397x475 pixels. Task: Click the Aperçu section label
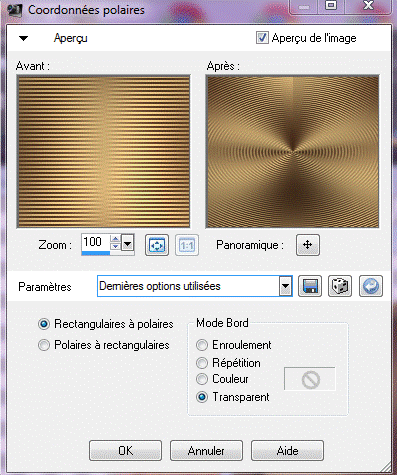71,38
